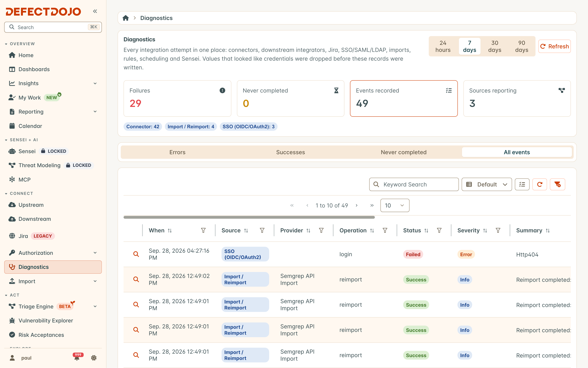Go to home via breadcrumb house icon
The width and height of the screenshot is (588, 368).
(x=126, y=18)
